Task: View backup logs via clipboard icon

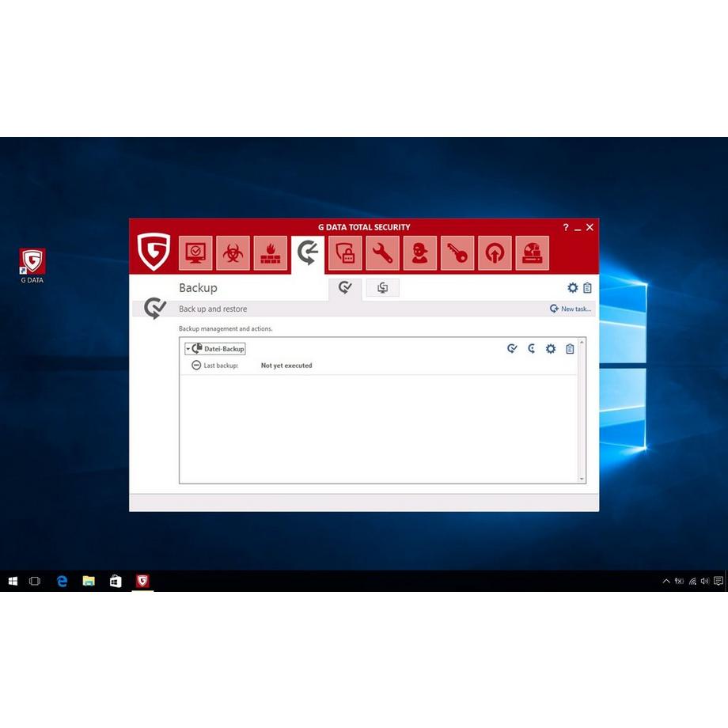Action: point(589,287)
